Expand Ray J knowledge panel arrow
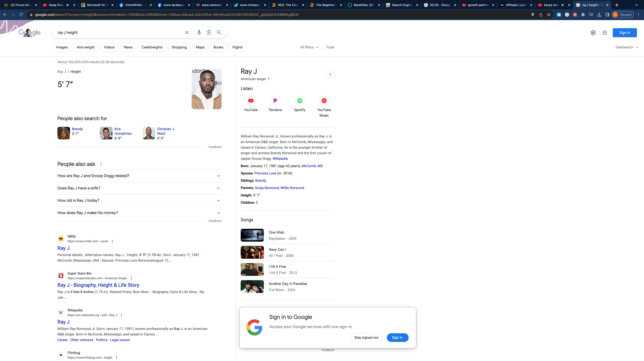644x361 pixels. pos(330,74)
